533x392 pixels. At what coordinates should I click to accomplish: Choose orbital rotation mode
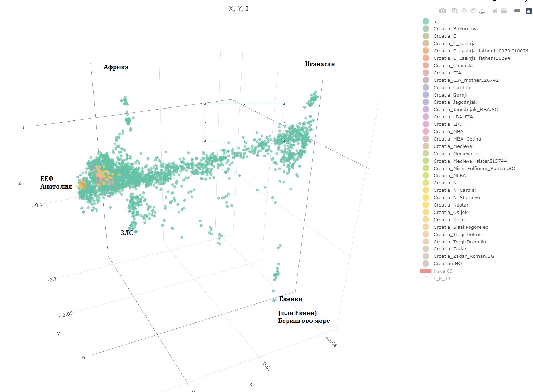(473, 11)
